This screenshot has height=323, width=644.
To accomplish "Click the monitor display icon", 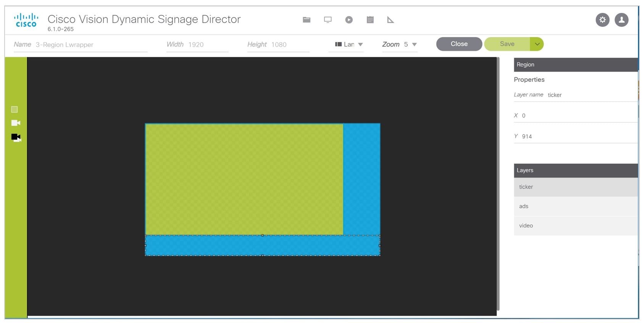I will [328, 20].
